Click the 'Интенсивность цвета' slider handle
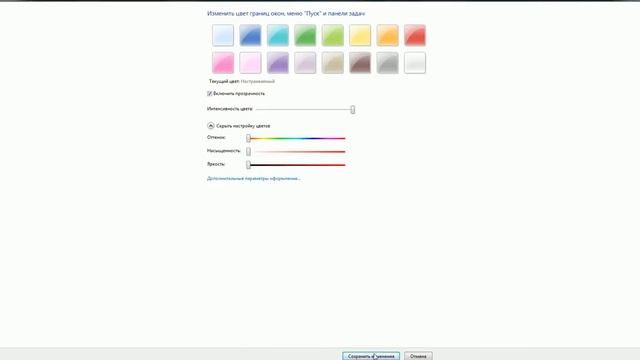The height and width of the screenshot is (360, 640). click(x=353, y=109)
